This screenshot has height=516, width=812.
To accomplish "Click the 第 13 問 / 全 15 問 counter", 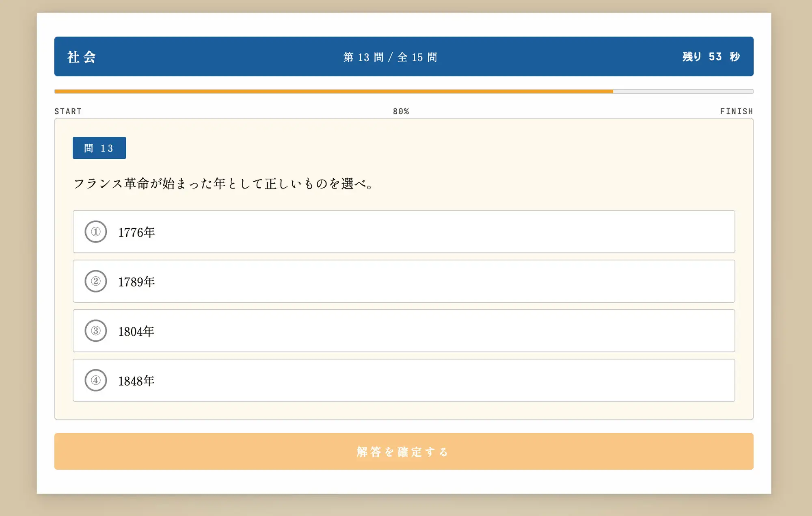I will (x=390, y=57).
